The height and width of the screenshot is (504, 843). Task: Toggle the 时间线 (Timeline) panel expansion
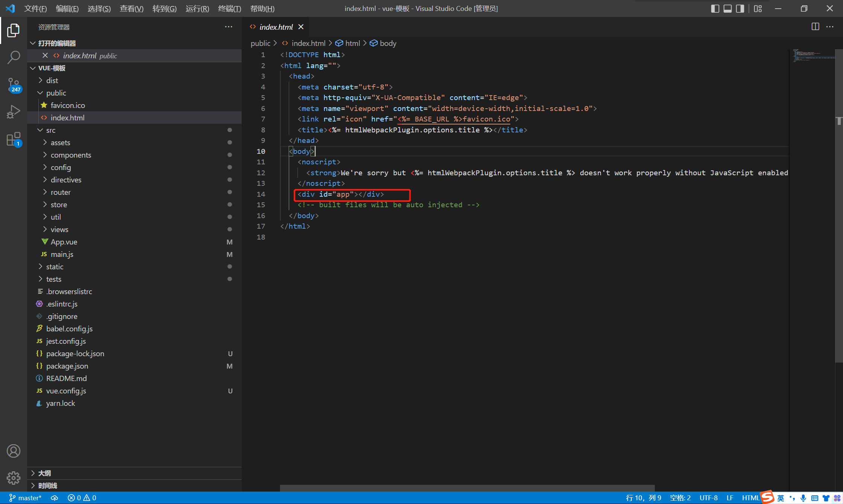point(32,485)
